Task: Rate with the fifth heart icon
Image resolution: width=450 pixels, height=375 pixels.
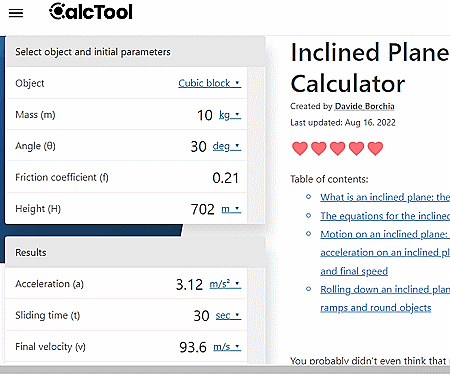Action: coord(375,148)
